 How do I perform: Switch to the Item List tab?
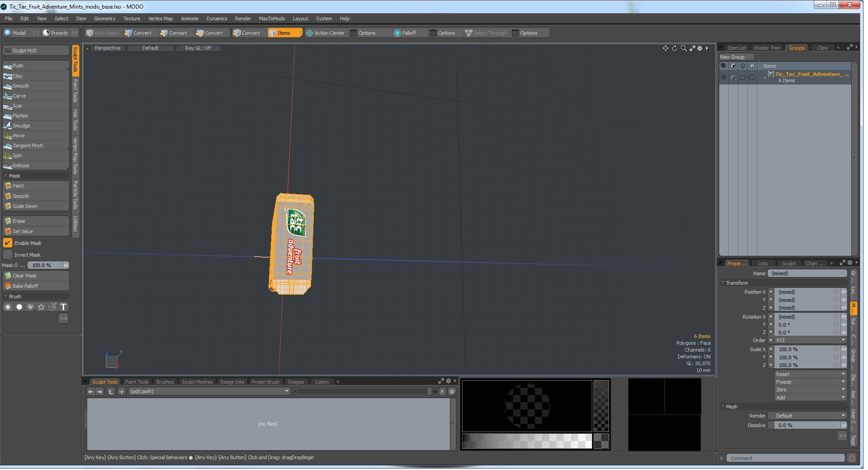736,48
